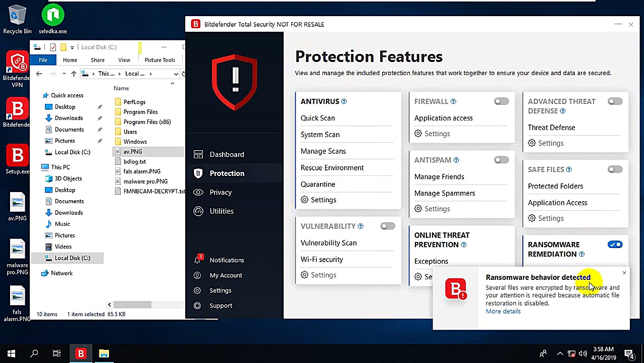Open Settings under Firewall card
Viewport: 644px width, 363px height.
(x=432, y=134)
